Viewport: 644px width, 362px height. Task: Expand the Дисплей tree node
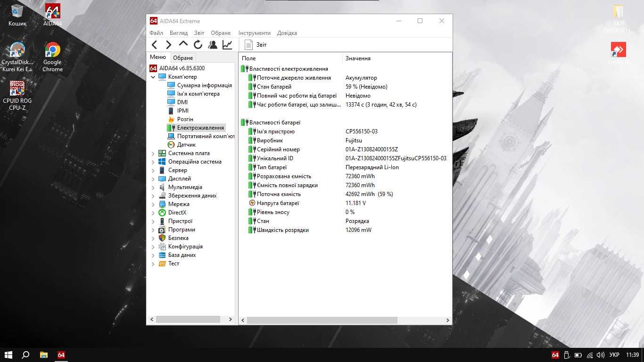[153, 179]
